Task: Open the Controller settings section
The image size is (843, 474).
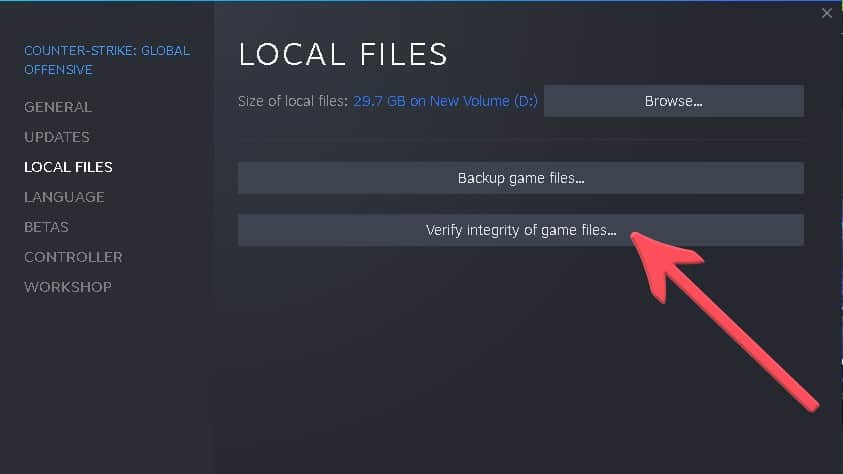Action: pyautogui.click(x=73, y=257)
